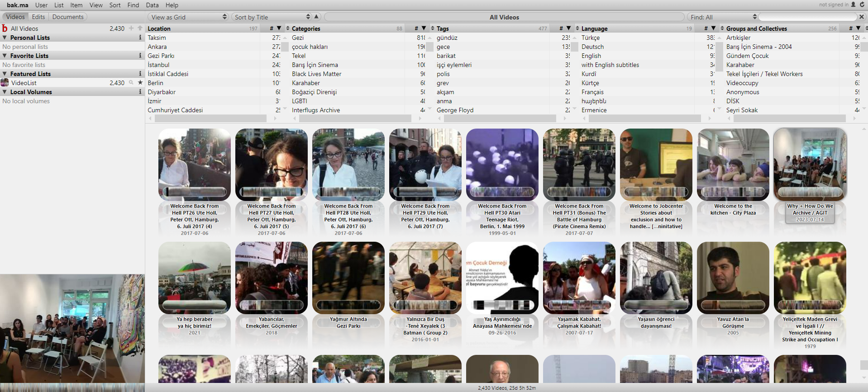Open the Favorite Lists info icon
The width and height of the screenshot is (868, 392).
[x=140, y=56]
